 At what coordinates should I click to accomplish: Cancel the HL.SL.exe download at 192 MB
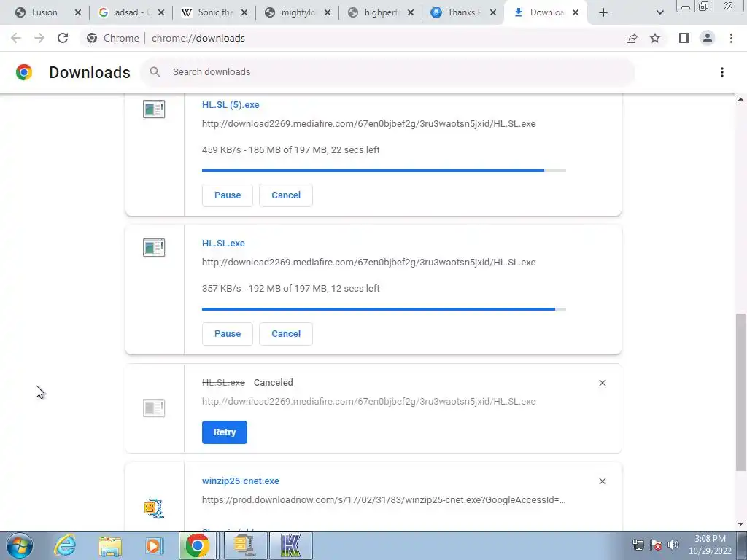pos(286,334)
